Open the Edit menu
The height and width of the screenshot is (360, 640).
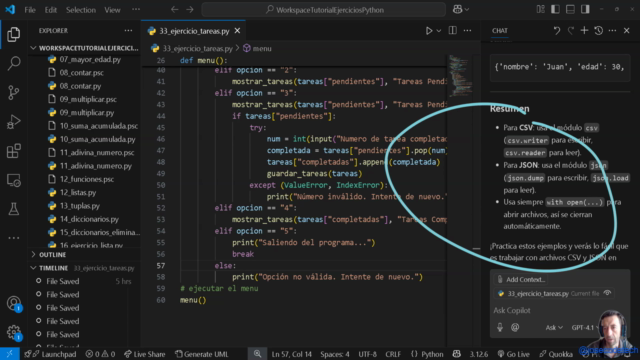point(51,10)
